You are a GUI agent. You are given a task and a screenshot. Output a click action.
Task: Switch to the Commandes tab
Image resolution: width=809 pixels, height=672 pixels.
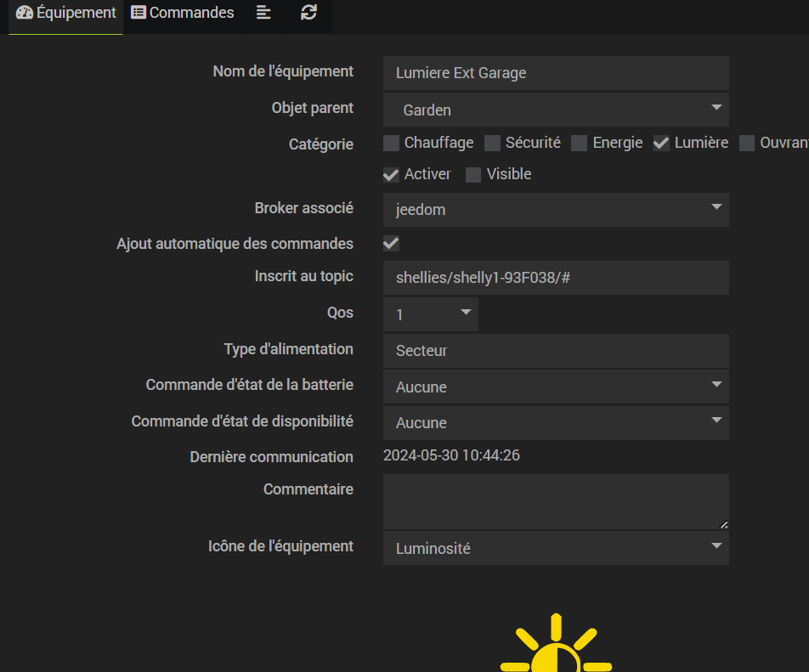(183, 14)
